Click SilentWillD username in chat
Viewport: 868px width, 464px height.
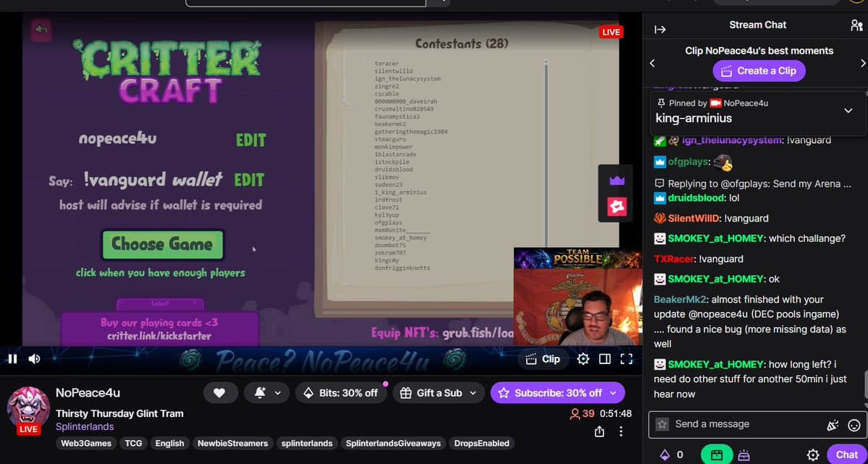694,218
